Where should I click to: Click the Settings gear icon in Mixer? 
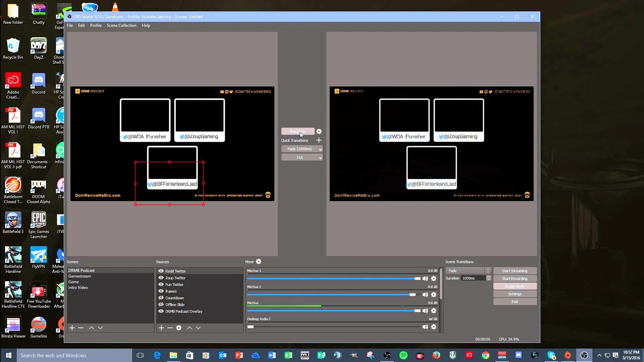click(259, 262)
